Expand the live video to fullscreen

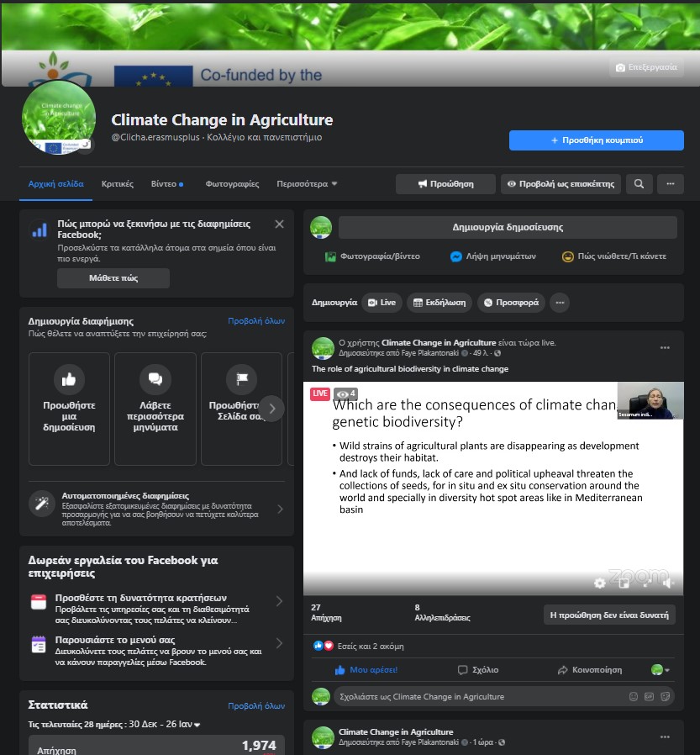pyautogui.click(x=646, y=583)
